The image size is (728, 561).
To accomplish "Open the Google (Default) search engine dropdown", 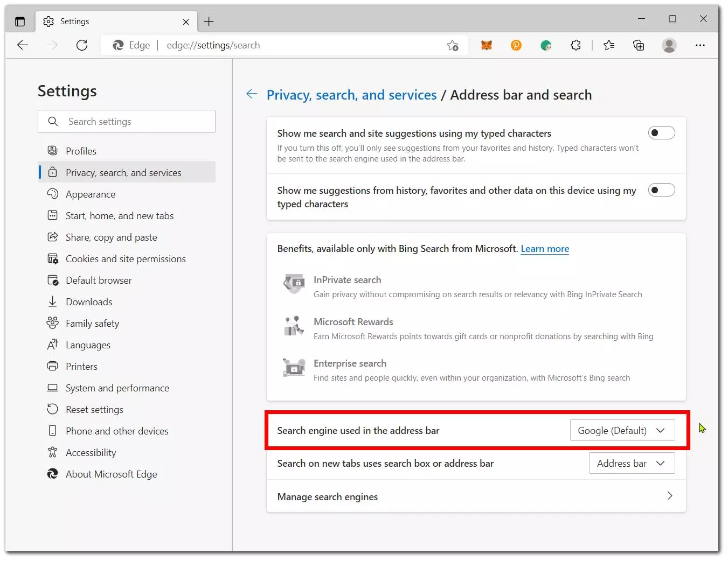I will click(x=622, y=430).
